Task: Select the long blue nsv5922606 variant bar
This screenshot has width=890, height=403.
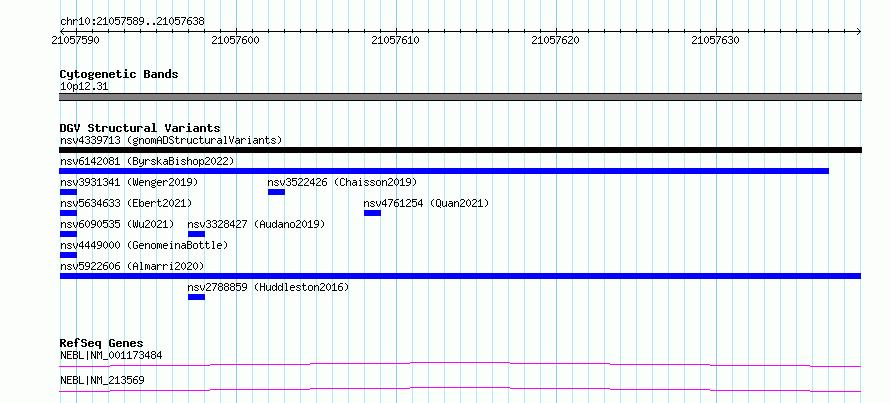Action: pyautogui.click(x=460, y=276)
